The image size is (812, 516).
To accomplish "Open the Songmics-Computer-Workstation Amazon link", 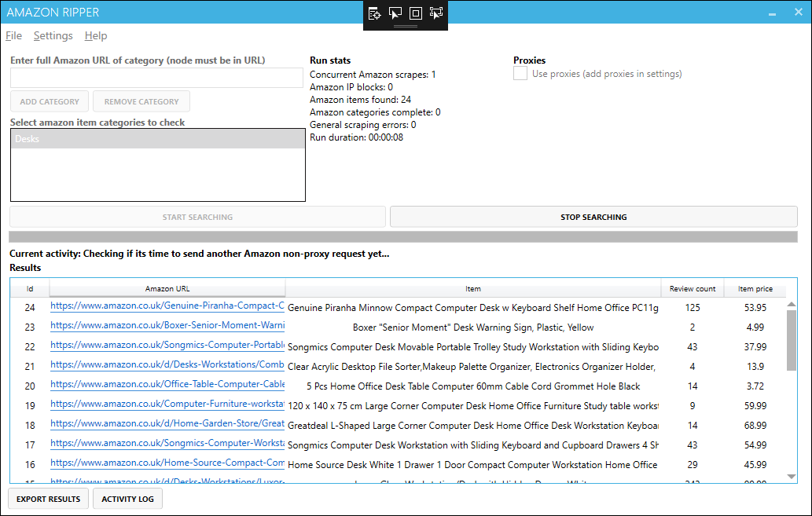I will tap(167, 443).
